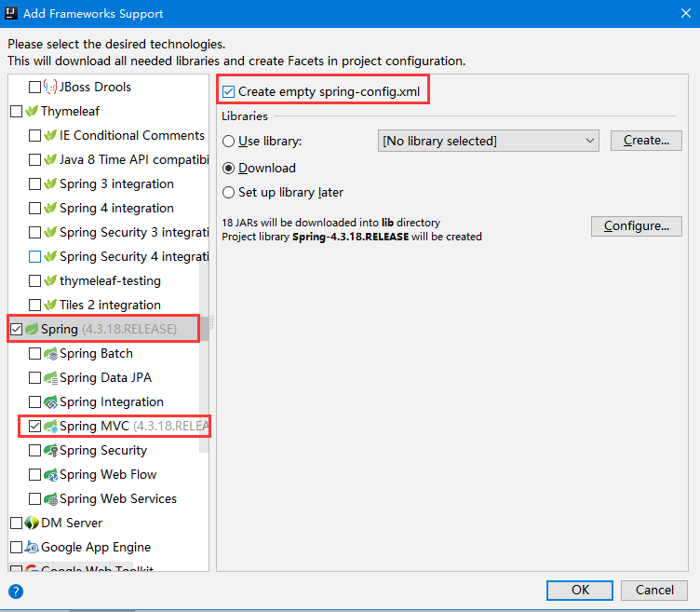Enable the Thymeleaf checkbox

click(17, 111)
